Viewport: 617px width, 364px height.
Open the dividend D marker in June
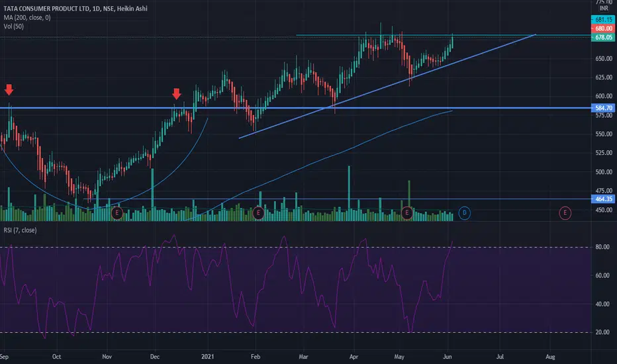click(x=464, y=213)
